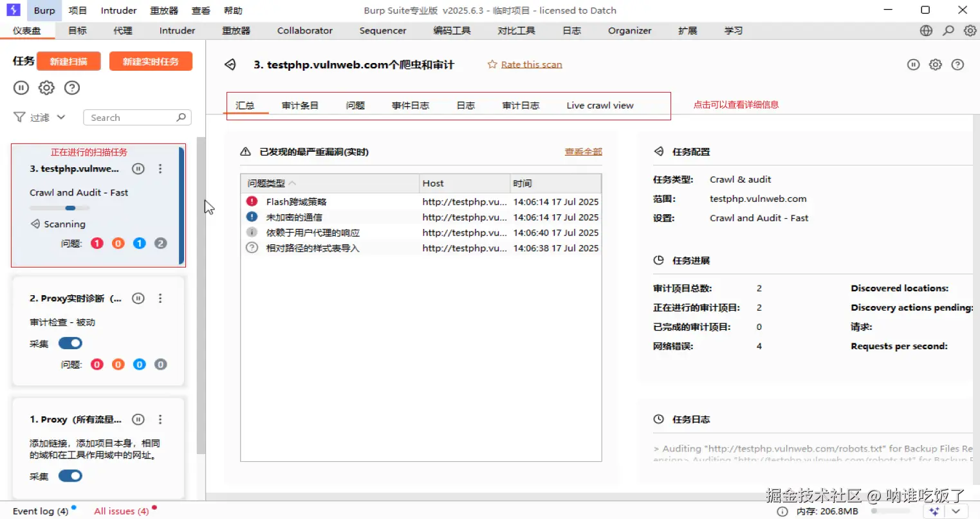Open the Live crawl view tab
Viewport: 980px width, 519px height.
coord(600,105)
